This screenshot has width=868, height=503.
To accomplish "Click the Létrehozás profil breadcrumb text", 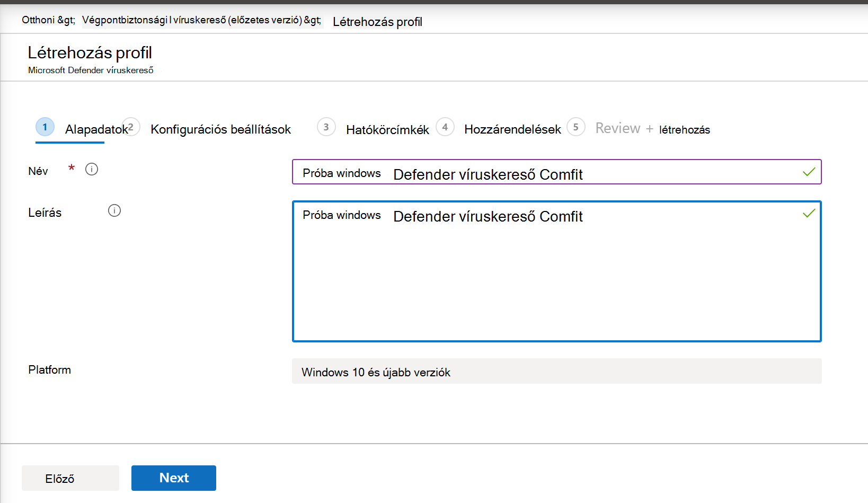I will coord(377,22).
